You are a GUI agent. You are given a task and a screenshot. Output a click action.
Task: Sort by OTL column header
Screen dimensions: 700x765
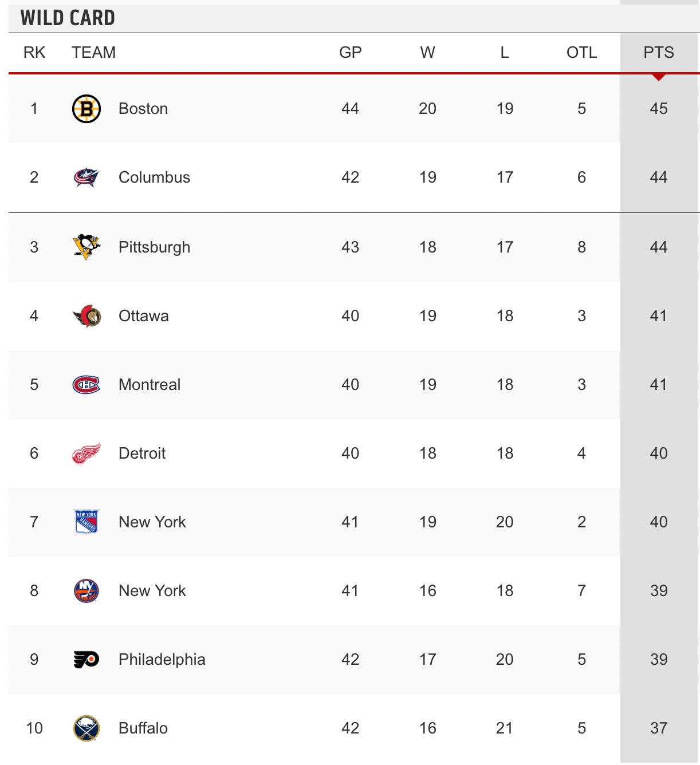pos(581,53)
